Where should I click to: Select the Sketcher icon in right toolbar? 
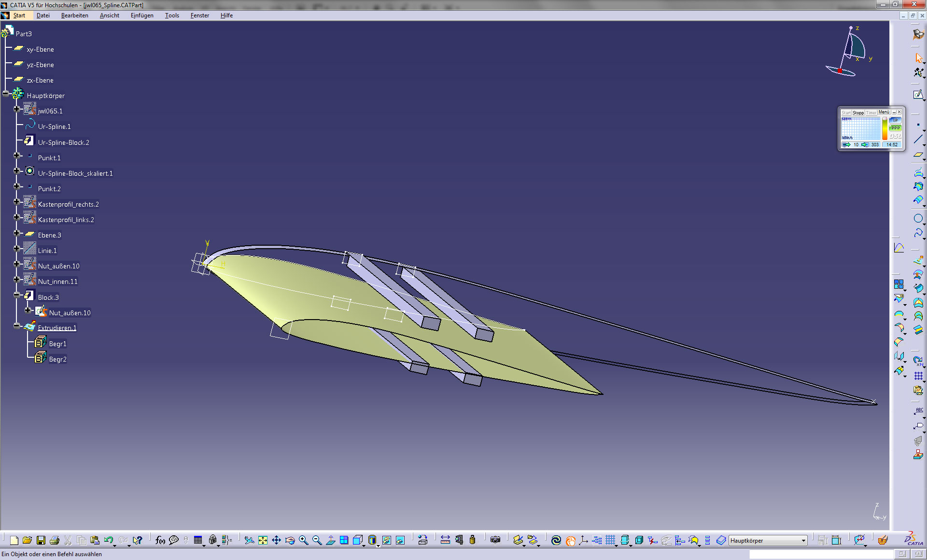[918, 95]
